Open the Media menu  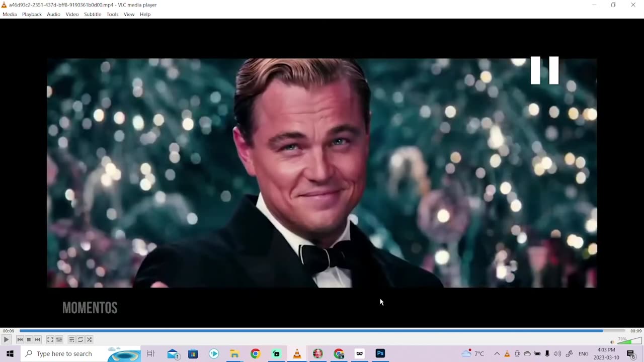pyautogui.click(x=10, y=14)
